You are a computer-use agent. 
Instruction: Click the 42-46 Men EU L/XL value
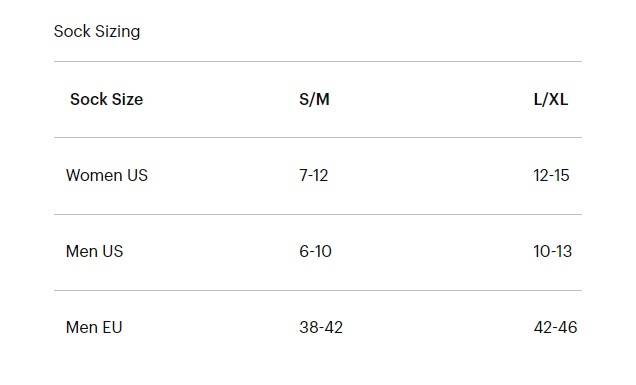point(555,327)
